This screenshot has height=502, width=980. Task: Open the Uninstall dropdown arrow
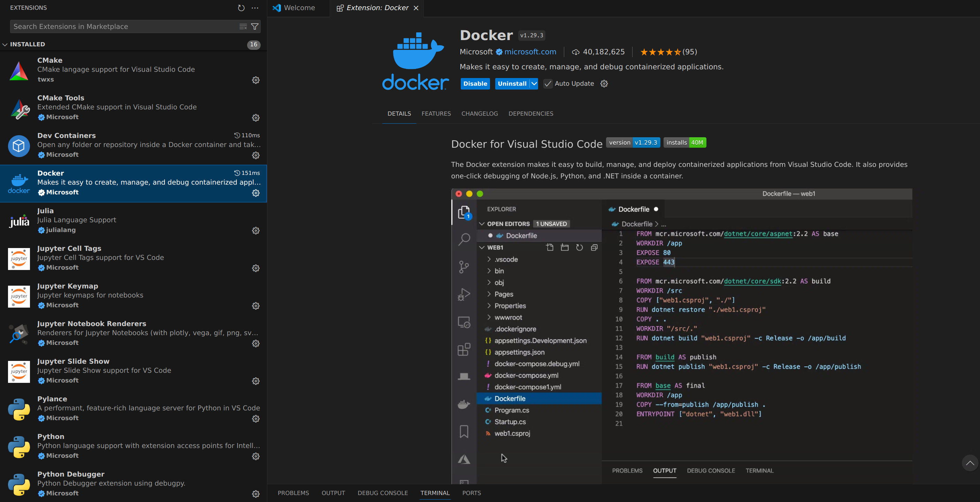coord(534,84)
